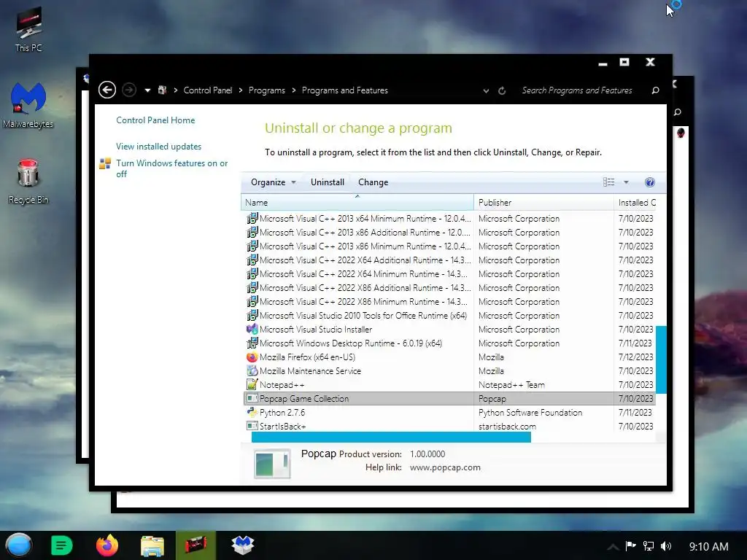This screenshot has width=747, height=560.
Task: Expand the view options dropdown arrow
Action: 626,182
